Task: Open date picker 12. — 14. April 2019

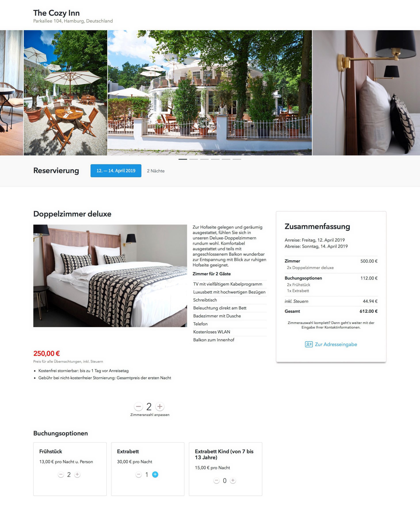Action: coord(116,170)
